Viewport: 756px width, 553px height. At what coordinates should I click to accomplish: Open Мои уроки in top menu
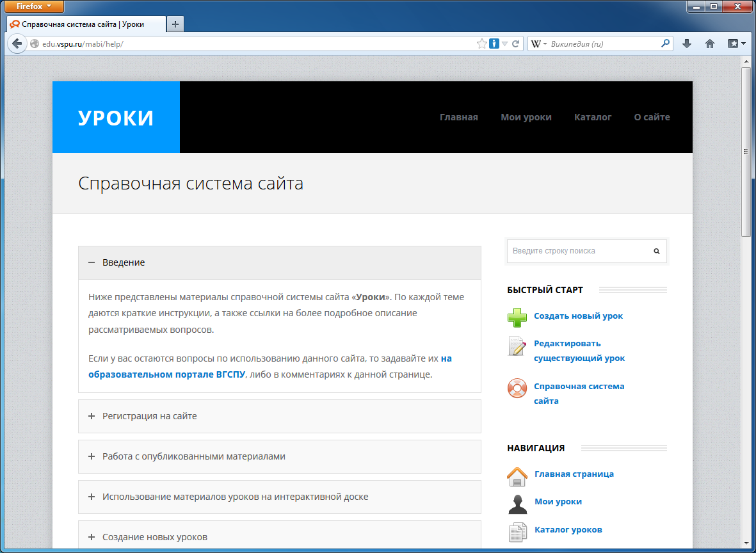(x=526, y=117)
